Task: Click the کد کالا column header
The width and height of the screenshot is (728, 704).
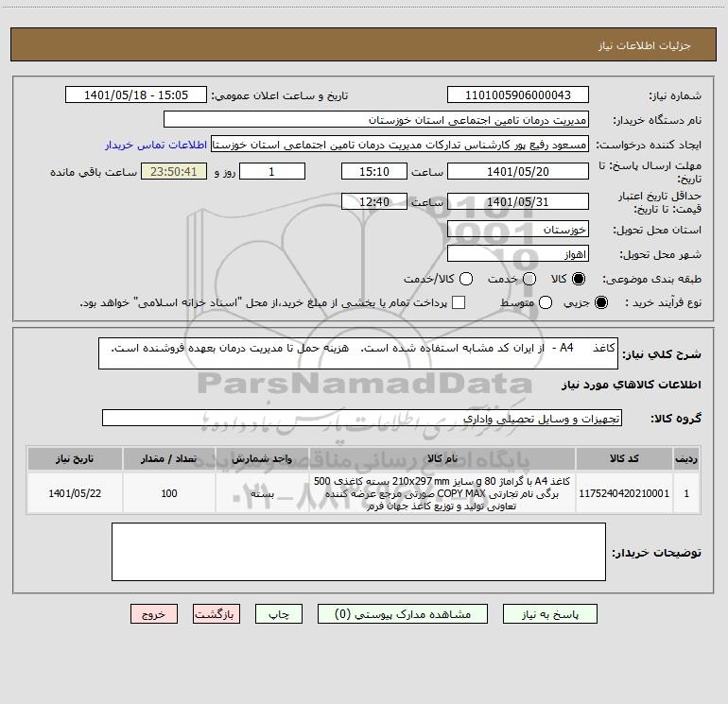Action: click(624, 459)
